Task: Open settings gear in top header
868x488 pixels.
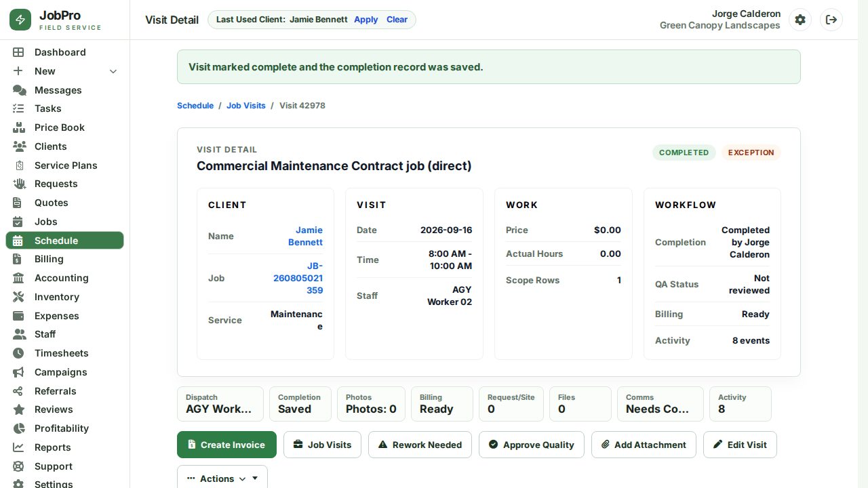Action: click(800, 20)
